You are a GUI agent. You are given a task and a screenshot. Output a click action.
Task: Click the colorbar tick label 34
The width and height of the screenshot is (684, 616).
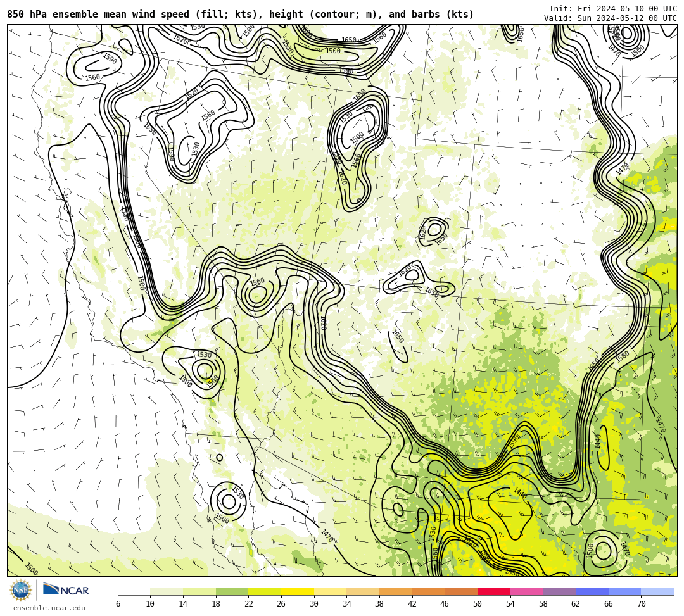(x=347, y=604)
